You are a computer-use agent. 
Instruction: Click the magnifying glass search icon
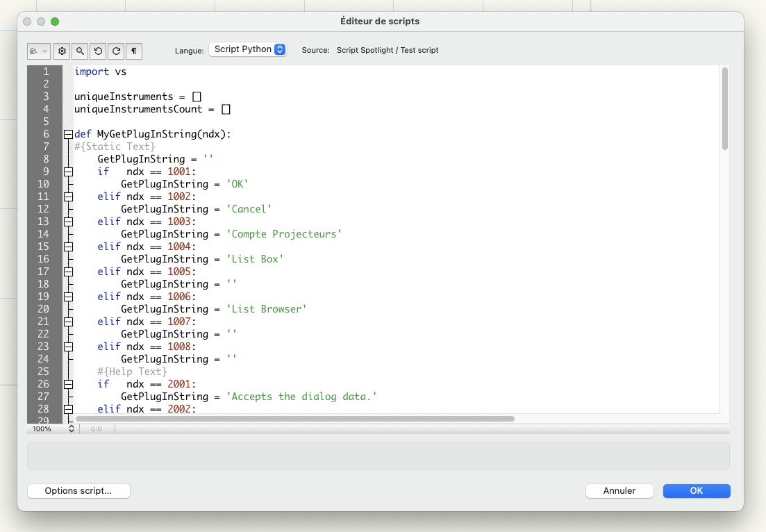pos(81,51)
